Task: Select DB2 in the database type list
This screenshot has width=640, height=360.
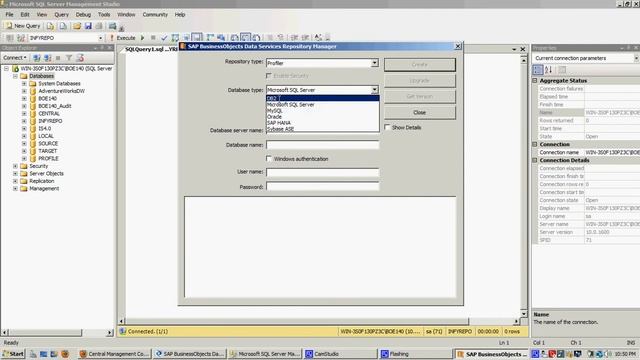Action: [322, 98]
